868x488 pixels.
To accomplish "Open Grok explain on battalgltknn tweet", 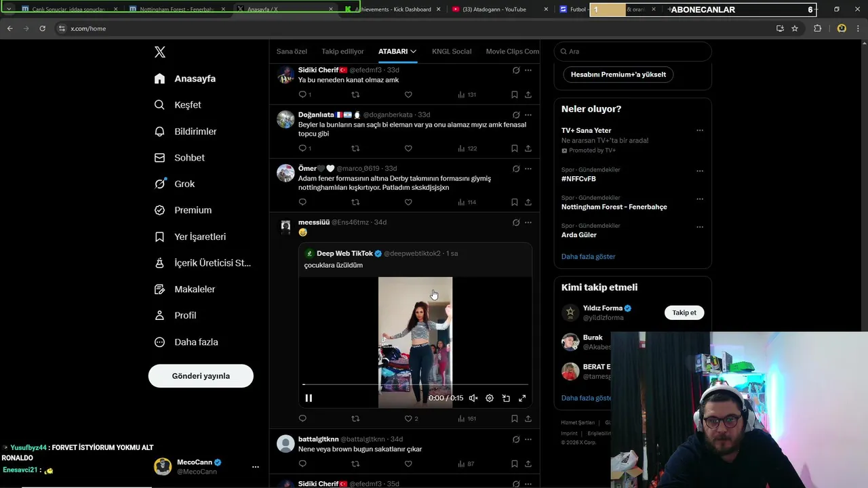I will click(x=516, y=439).
